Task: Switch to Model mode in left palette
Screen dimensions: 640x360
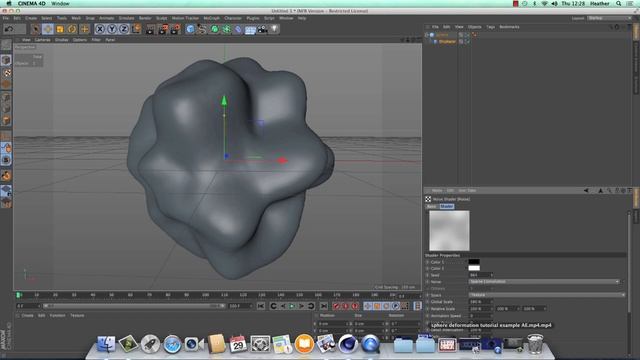Action: pos(6,60)
